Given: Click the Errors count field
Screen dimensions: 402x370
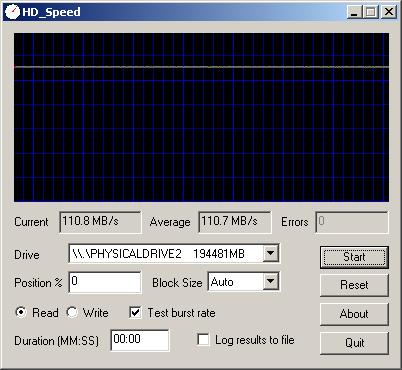Looking at the screenshot, I should pyautogui.click(x=352, y=222).
